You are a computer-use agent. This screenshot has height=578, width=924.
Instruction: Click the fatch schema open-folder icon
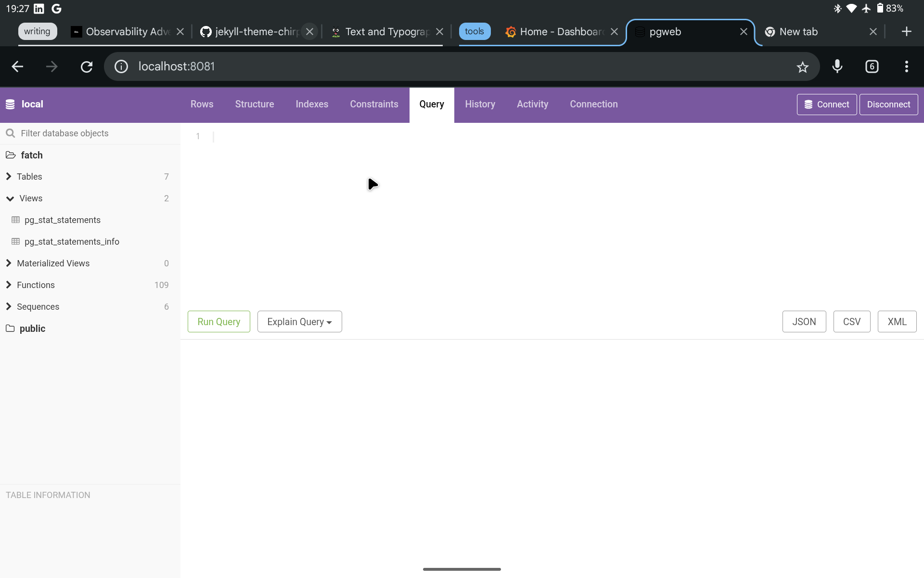coord(11,155)
